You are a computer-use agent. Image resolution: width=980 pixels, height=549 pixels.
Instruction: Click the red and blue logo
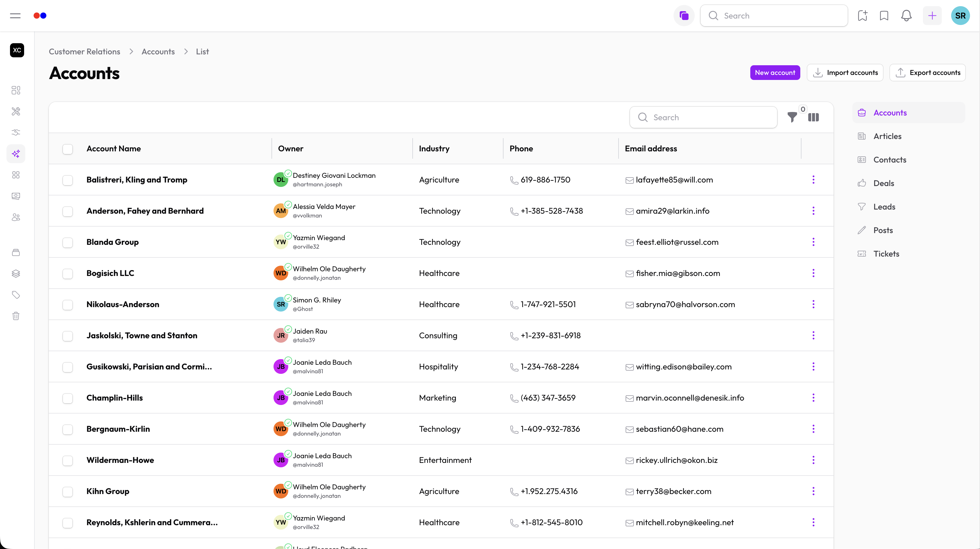pyautogui.click(x=40, y=16)
